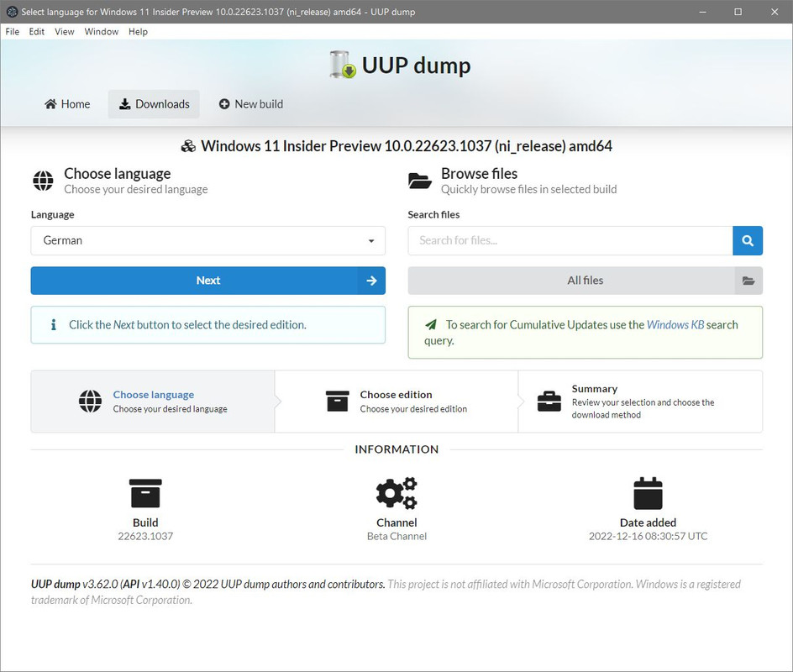Viewport: 793px width, 672px height.
Task: Open the Language dropdown showing German
Action: click(207, 241)
